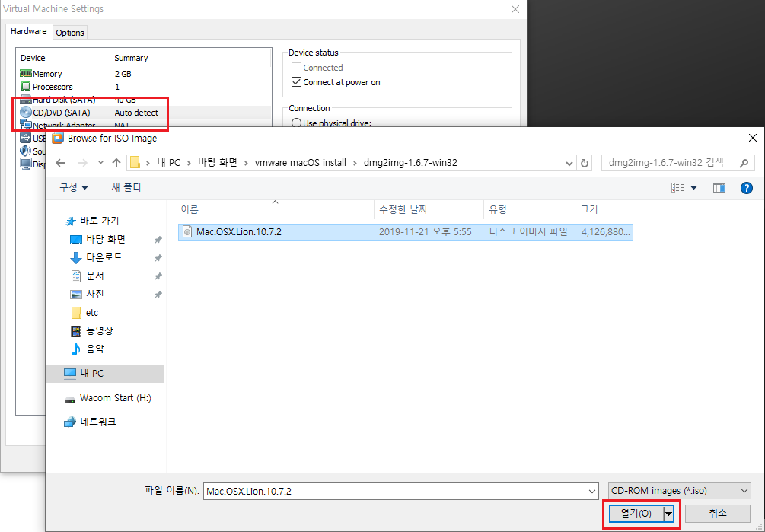Select the CD/DVD (SATA) disc icon

[25, 112]
